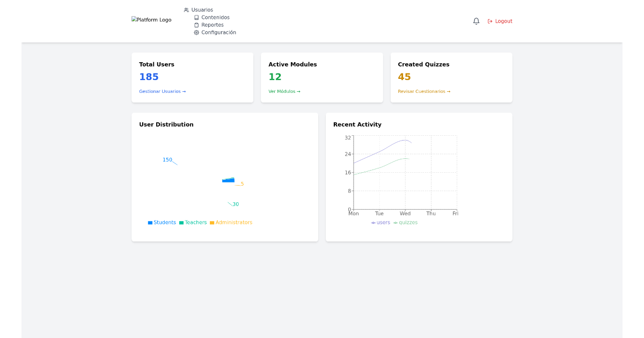This screenshot has width=644, height=338.
Task: Select the Reportes clipboard icon
Action: tap(196, 25)
